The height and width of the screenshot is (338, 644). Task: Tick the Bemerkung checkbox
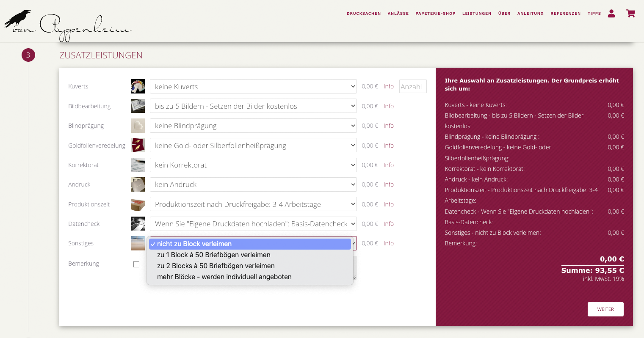pyautogui.click(x=136, y=264)
